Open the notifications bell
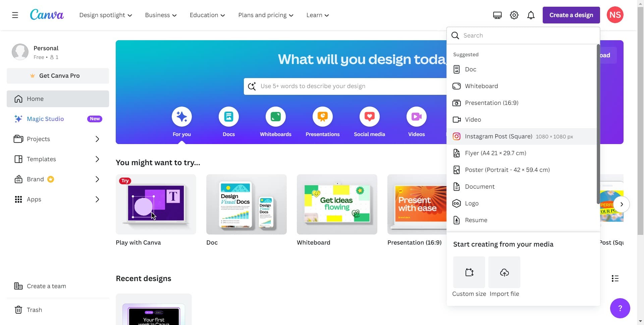 (531, 15)
